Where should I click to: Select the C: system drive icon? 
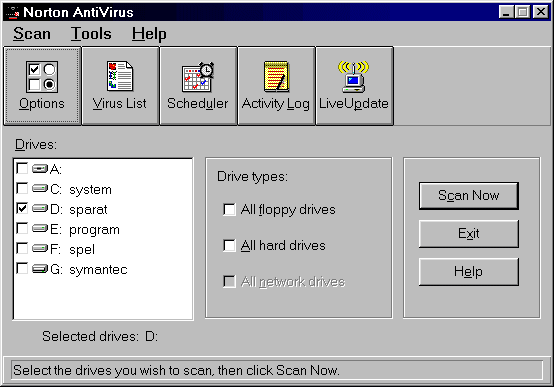(x=40, y=189)
